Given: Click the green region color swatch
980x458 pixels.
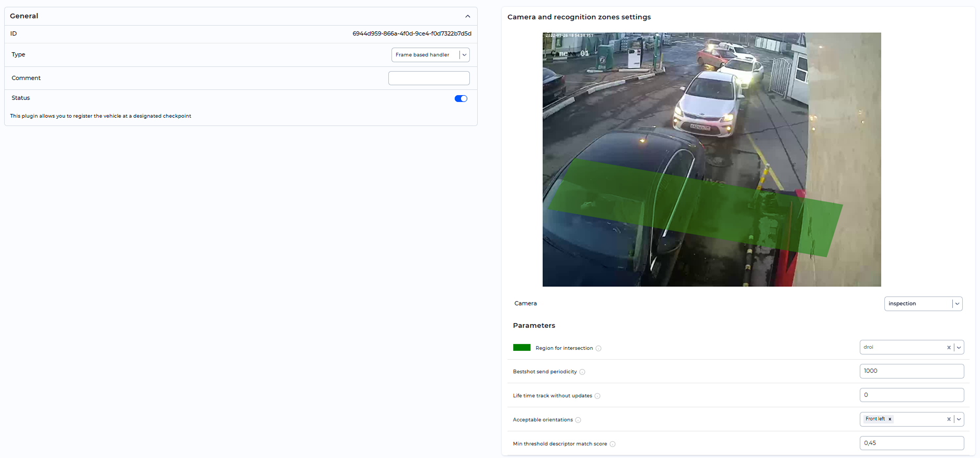Looking at the screenshot, I should (x=522, y=348).
